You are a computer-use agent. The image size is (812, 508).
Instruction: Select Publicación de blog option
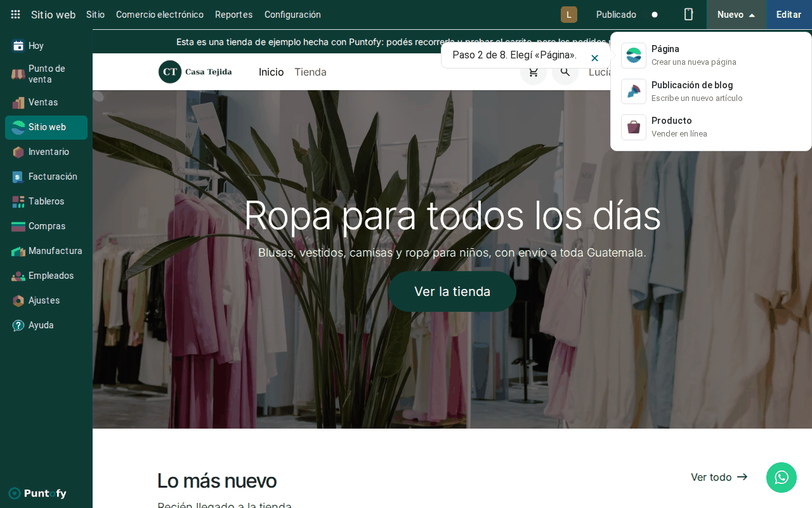pos(711,91)
